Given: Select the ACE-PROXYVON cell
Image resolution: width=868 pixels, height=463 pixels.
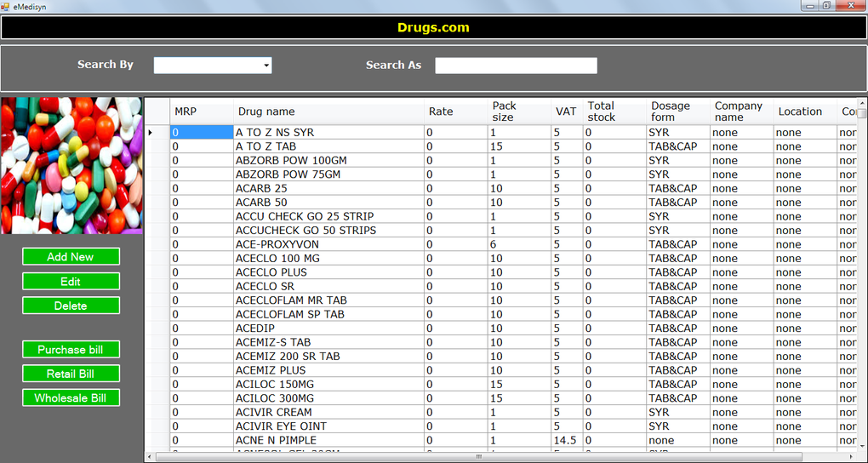Looking at the screenshot, I should 328,244.
